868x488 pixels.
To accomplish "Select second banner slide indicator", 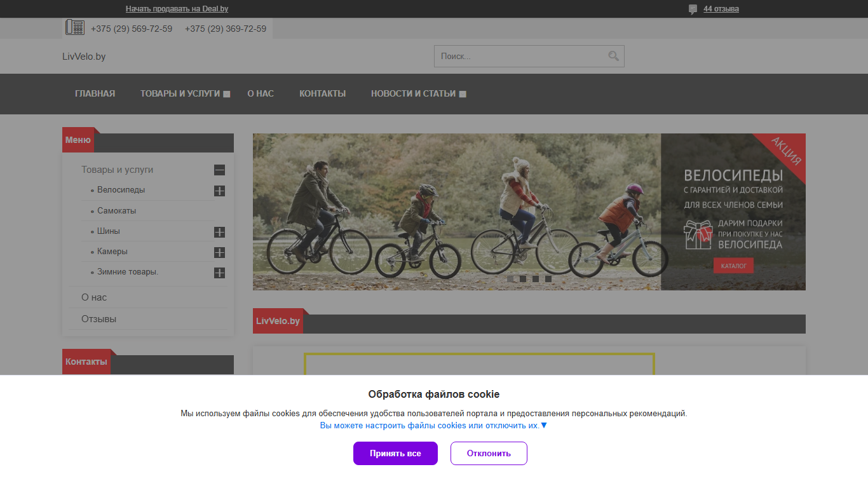I will point(523,279).
